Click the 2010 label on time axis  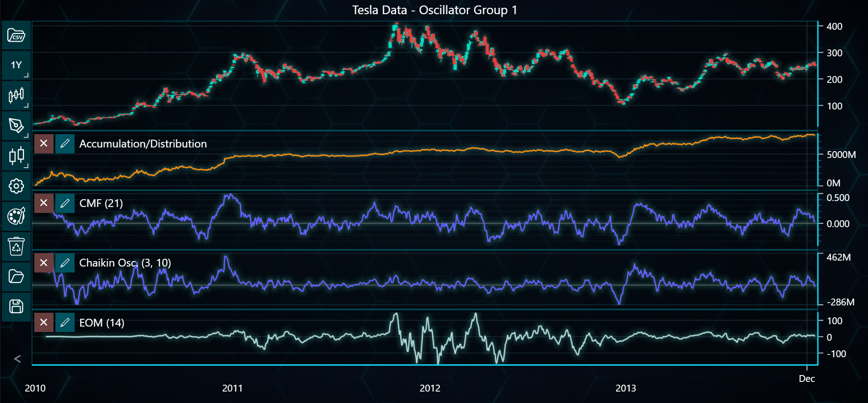[x=35, y=388]
